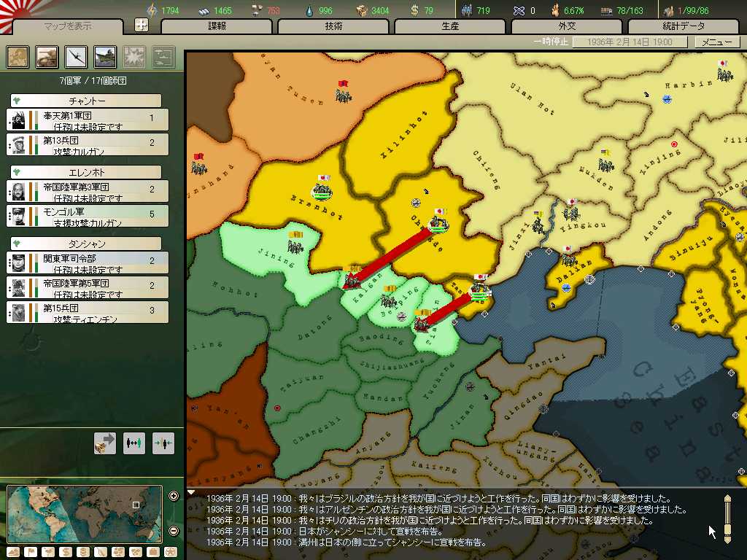Select the 関東軍司令部 unit row

tap(88, 262)
